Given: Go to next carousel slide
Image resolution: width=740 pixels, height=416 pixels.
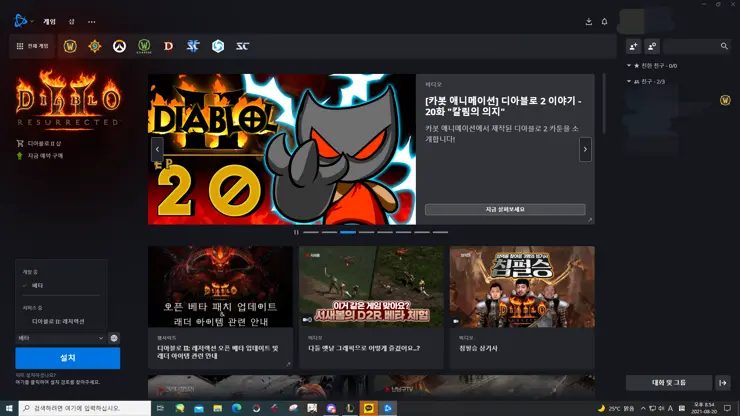Looking at the screenshot, I should tap(585, 149).
